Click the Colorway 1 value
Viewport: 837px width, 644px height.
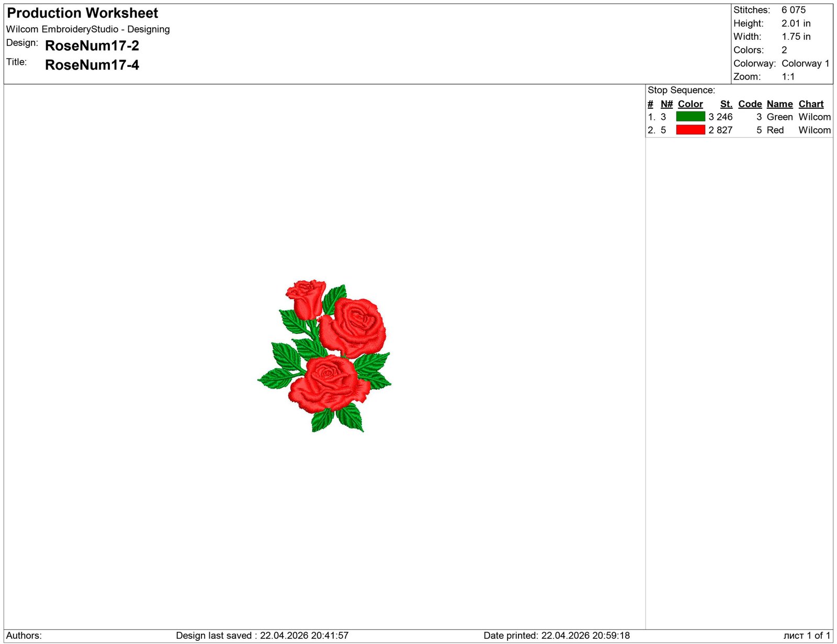point(805,63)
